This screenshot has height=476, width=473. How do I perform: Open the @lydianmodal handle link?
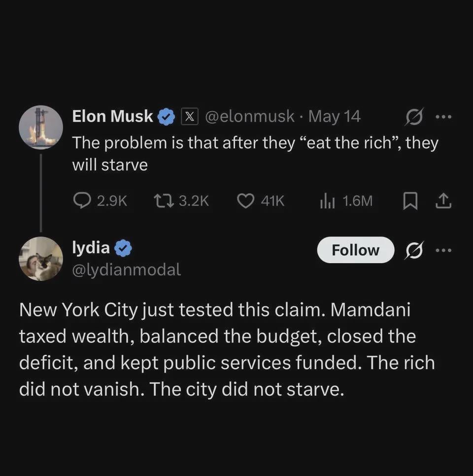126,270
